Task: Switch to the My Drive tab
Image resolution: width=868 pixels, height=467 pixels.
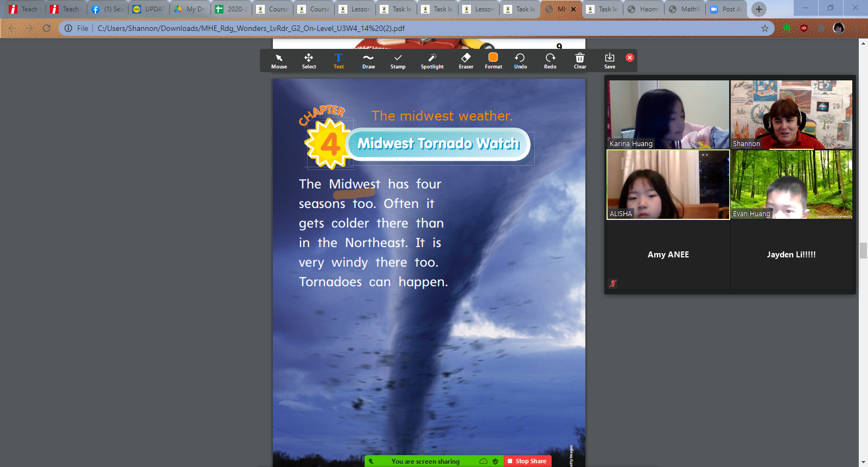Action: [190, 9]
